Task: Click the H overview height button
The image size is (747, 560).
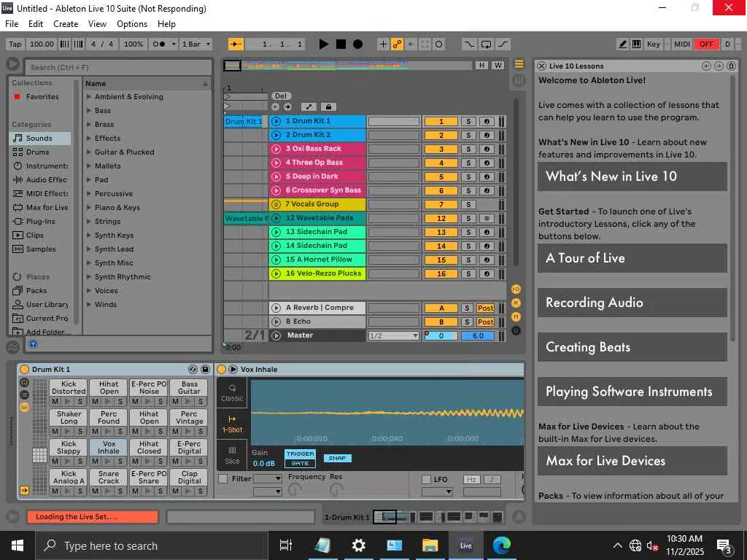Action: pyautogui.click(x=481, y=65)
